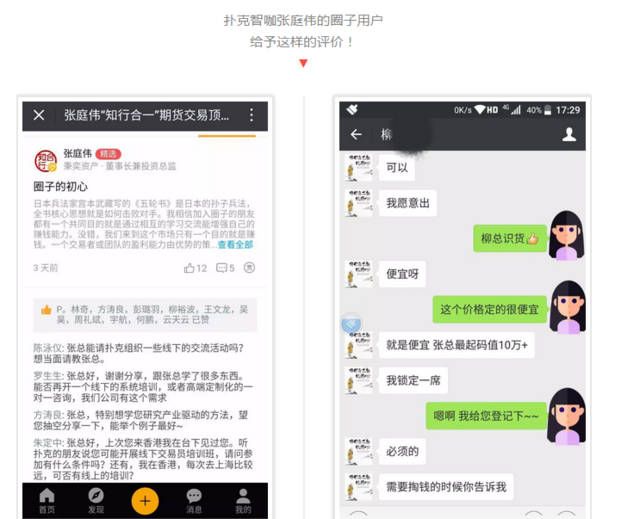Viewport: 640px width, 519px height.
Task: Select the 便宜呀 message bubble
Action: (x=402, y=274)
